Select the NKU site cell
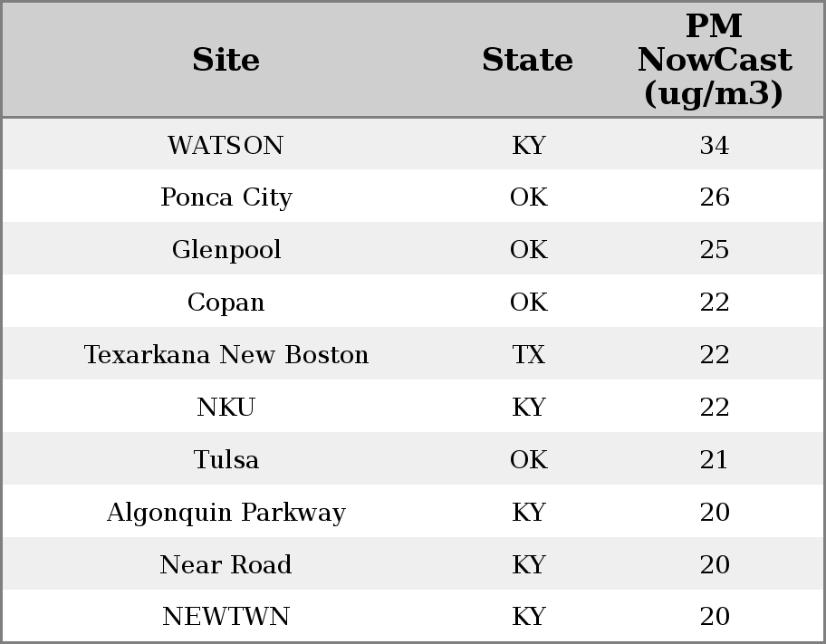The height and width of the screenshot is (644, 826). [226, 408]
